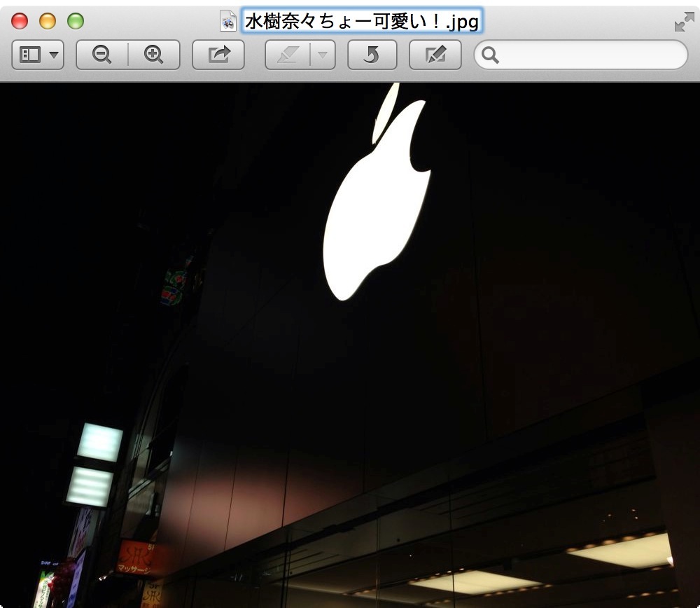Minimize the window with the yellow button
The image size is (700, 608).
[x=48, y=21]
